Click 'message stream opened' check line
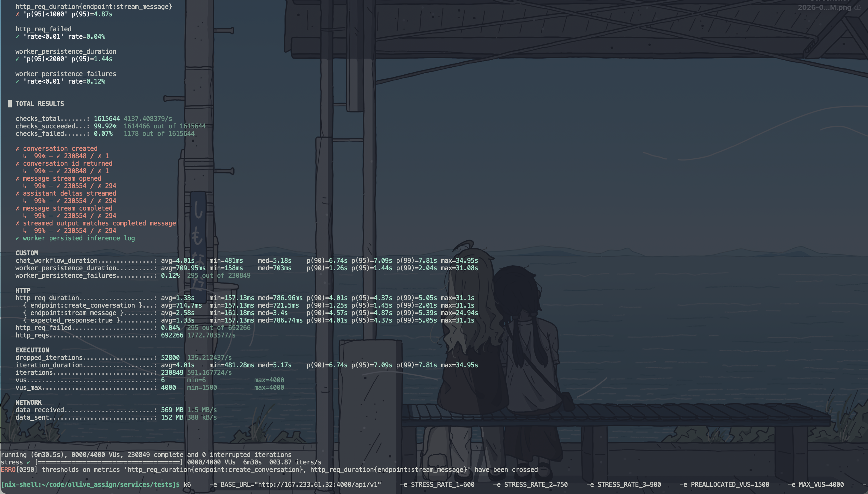 coord(58,178)
